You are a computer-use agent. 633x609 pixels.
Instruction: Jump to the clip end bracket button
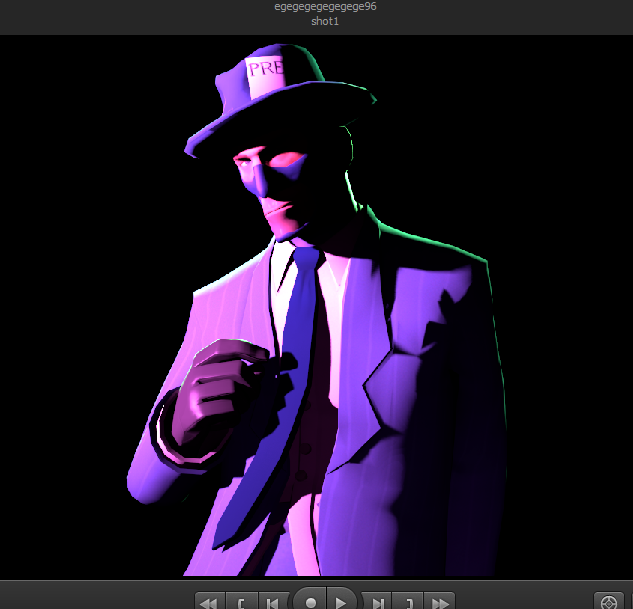[x=408, y=601]
